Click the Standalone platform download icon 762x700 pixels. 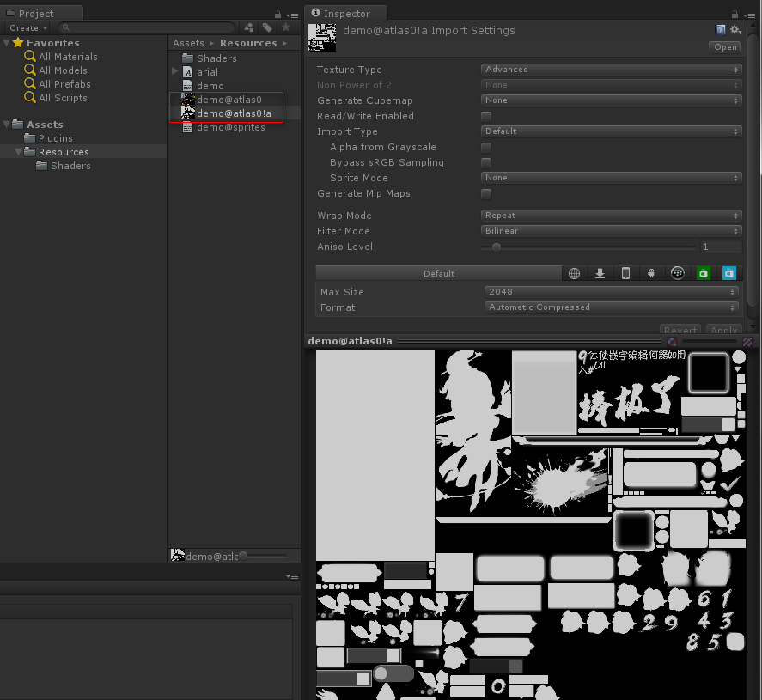[600, 272]
